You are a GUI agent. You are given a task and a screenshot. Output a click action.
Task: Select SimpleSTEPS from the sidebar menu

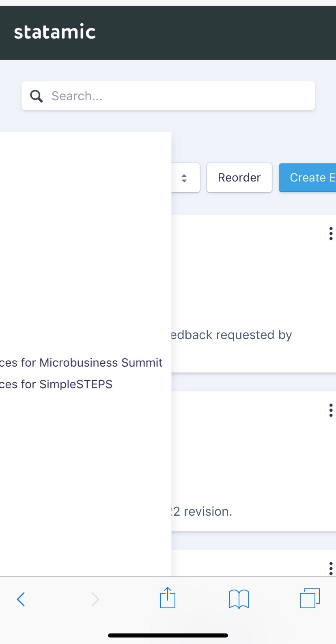point(57,384)
